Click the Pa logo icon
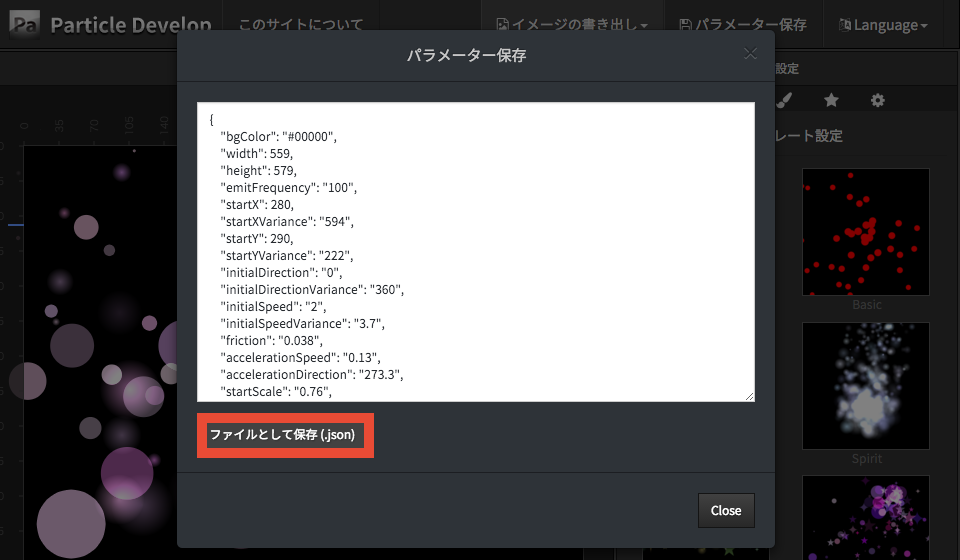Viewport: 960px width, 560px height. click(x=25, y=25)
